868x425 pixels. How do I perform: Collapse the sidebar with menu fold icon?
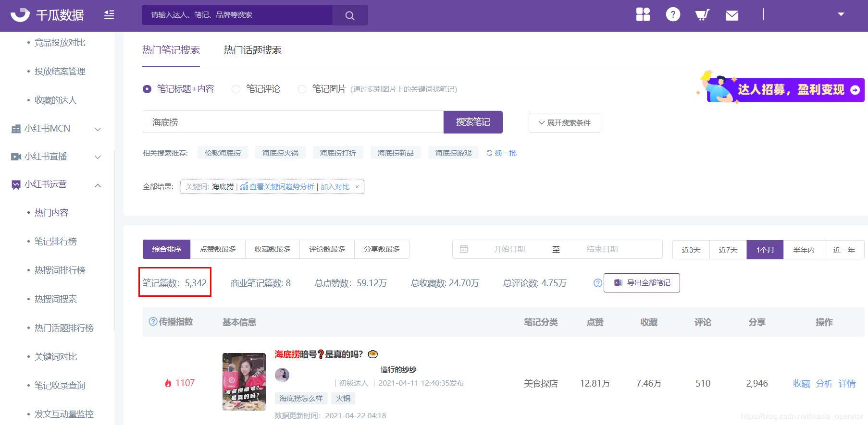pos(109,15)
